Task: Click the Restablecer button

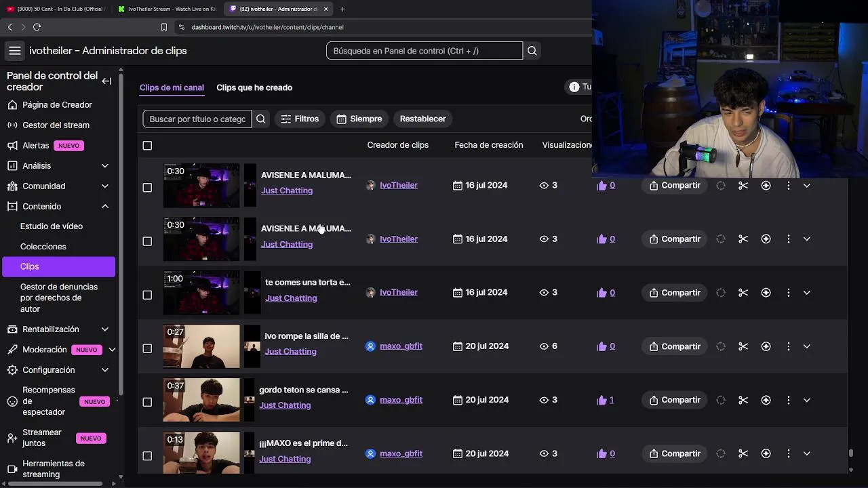Action: click(x=422, y=119)
